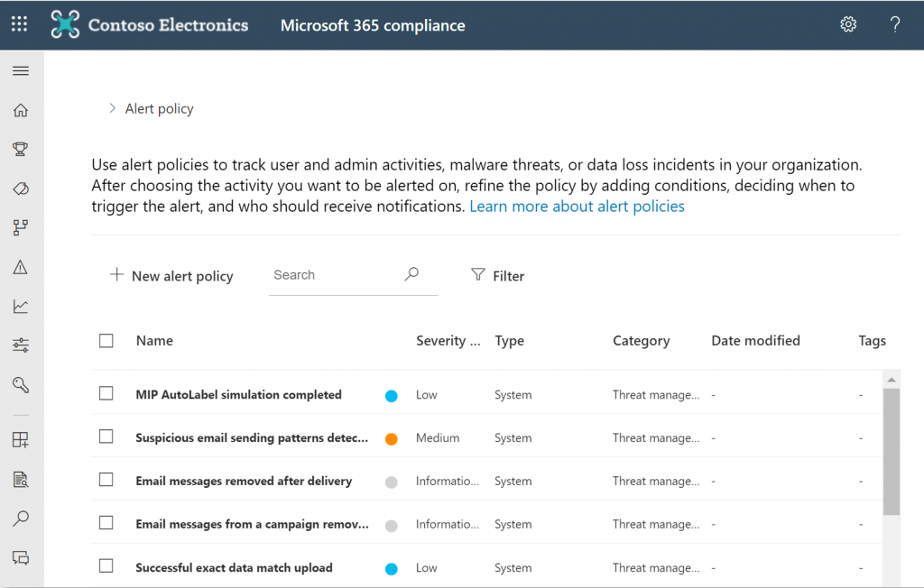This screenshot has width=924, height=588.
Task: Open the chat-bubbles sidebar icon
Action: (21, 557)
